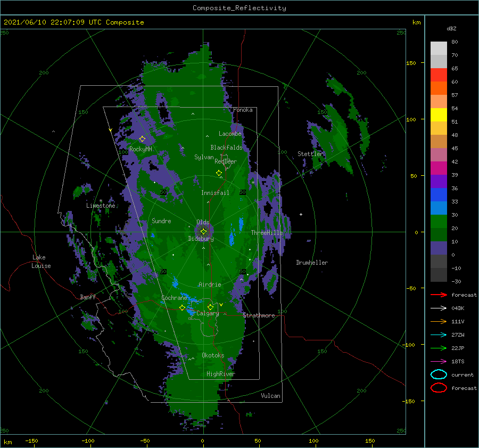
Task: Click the Sylvan label on map
Action: pyautogui.click(x=204, y=157)
